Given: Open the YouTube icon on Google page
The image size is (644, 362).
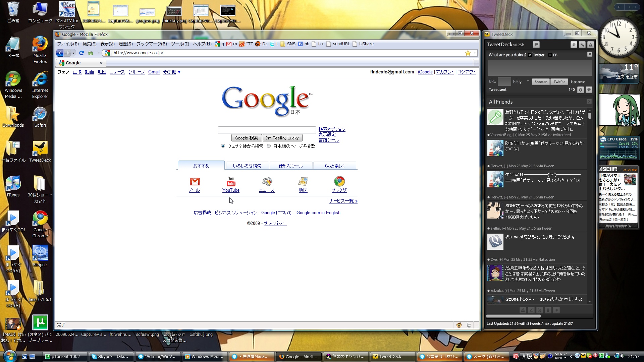Looking at the screenshot, I should pos(231,181).
